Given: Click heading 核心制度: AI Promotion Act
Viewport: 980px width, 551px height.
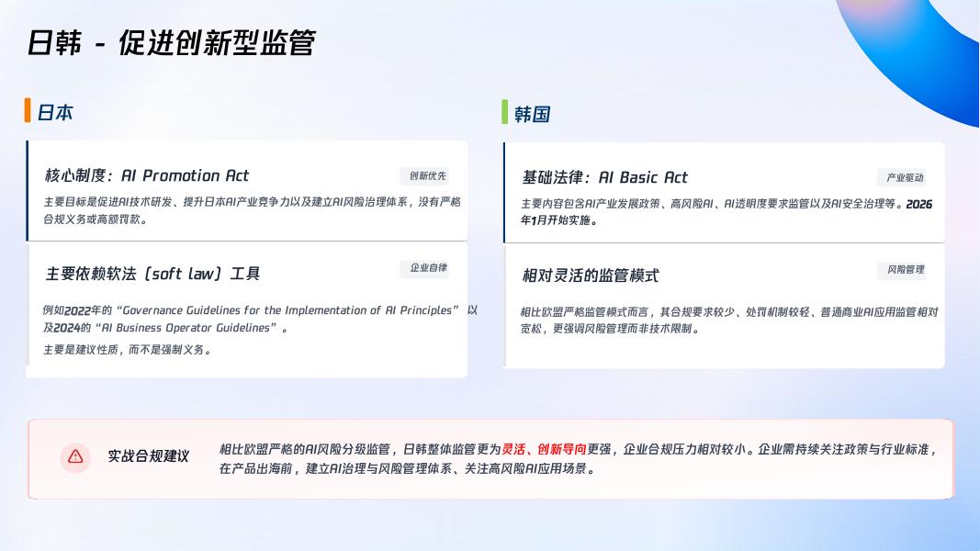Looking at the screenshot, I should (146, 175).
